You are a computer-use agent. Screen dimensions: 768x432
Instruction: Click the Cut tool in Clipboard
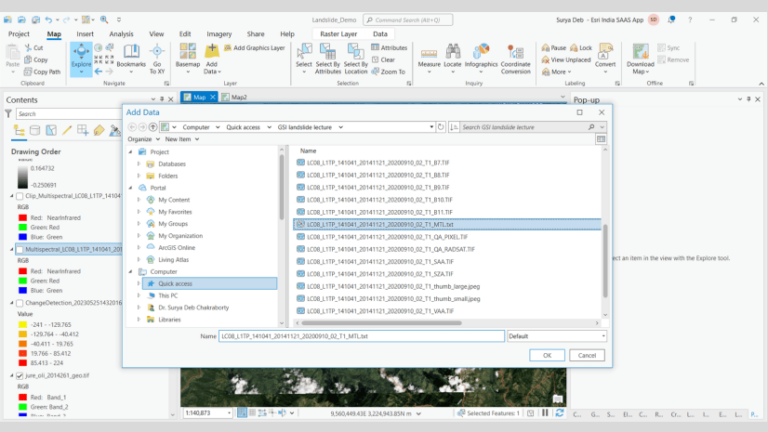34,48
